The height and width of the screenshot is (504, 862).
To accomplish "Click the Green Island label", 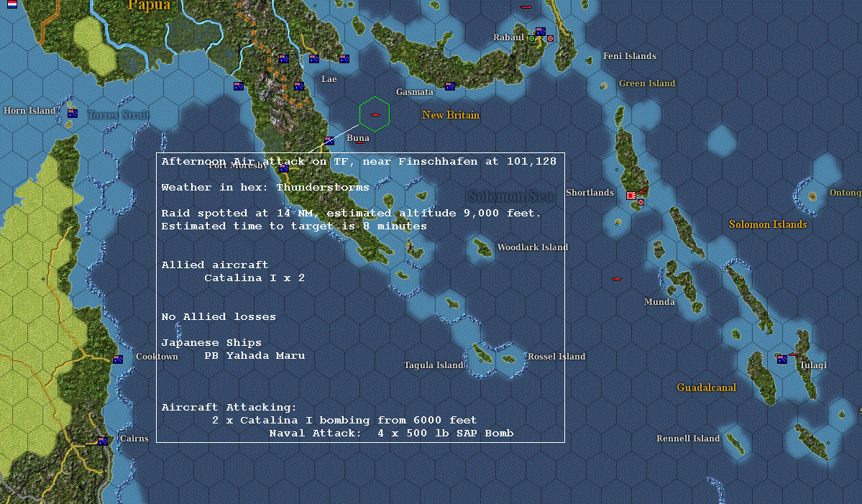I will (647, 83).
